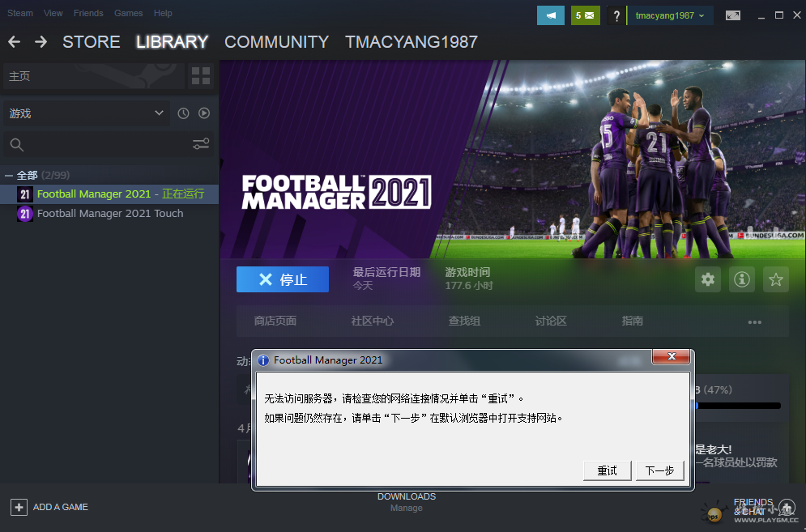Open the 社区中心 link
This screenshot has width=806, height=532.
(x=372, y=321)
